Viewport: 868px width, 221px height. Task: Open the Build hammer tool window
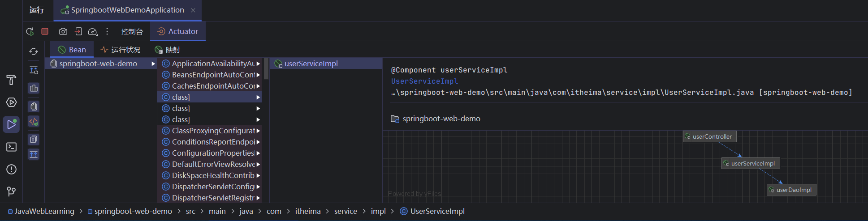tap(11, 80)
